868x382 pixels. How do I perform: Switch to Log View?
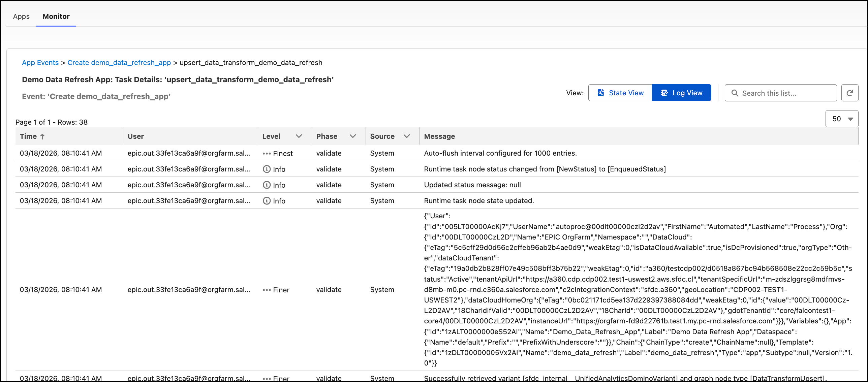pyautogui.click(x=681, y=93)
